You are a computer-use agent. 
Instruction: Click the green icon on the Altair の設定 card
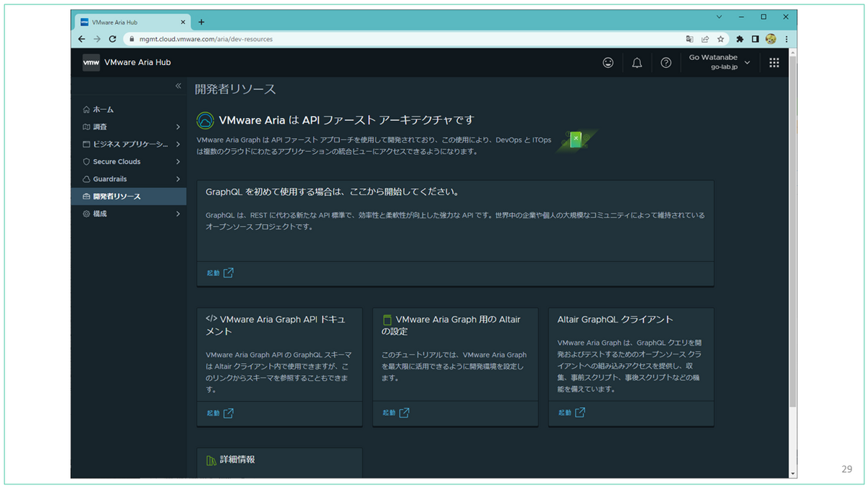coord(387,320)
